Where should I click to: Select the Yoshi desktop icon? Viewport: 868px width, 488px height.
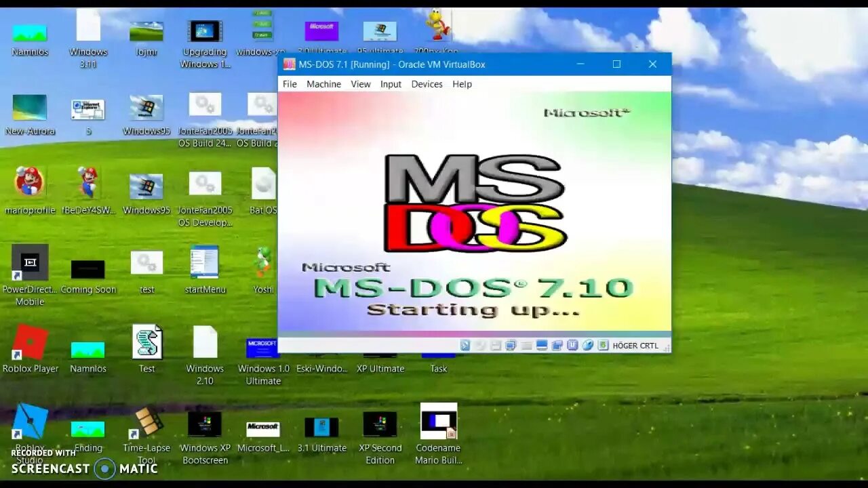tap(263, 270)
